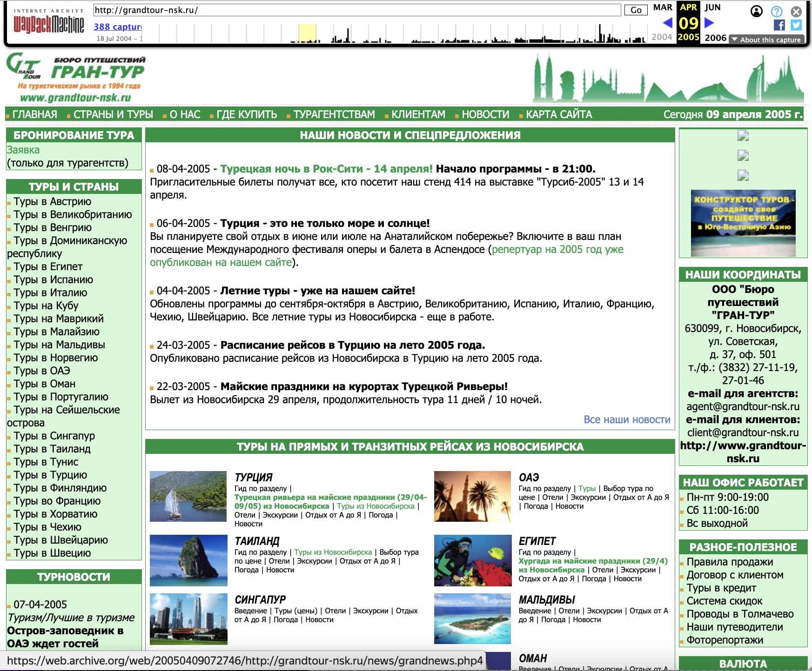This screenshot has width=812, height=671.
Task: Click the Maldives island thumbnail
Action: point(473,619)
